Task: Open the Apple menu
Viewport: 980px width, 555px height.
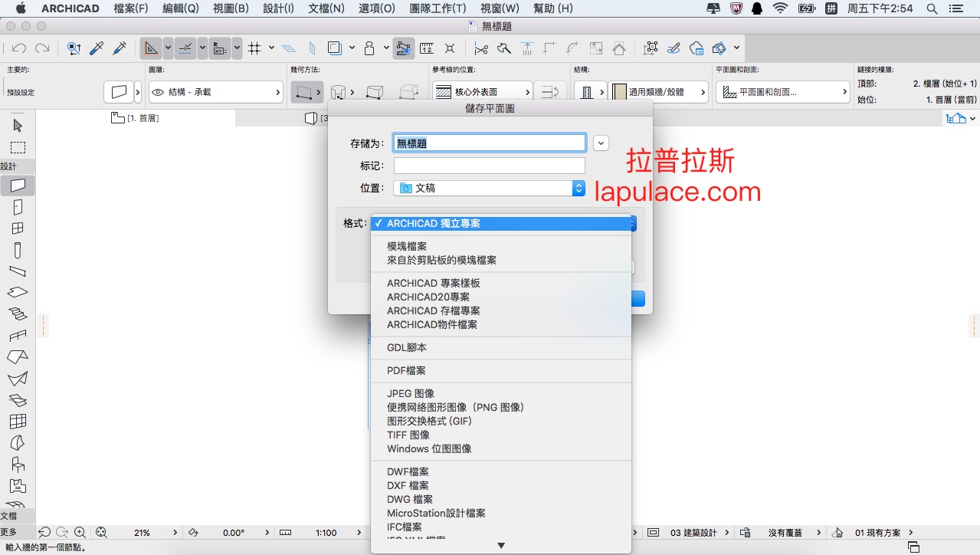Action: [x=21, y=8]
